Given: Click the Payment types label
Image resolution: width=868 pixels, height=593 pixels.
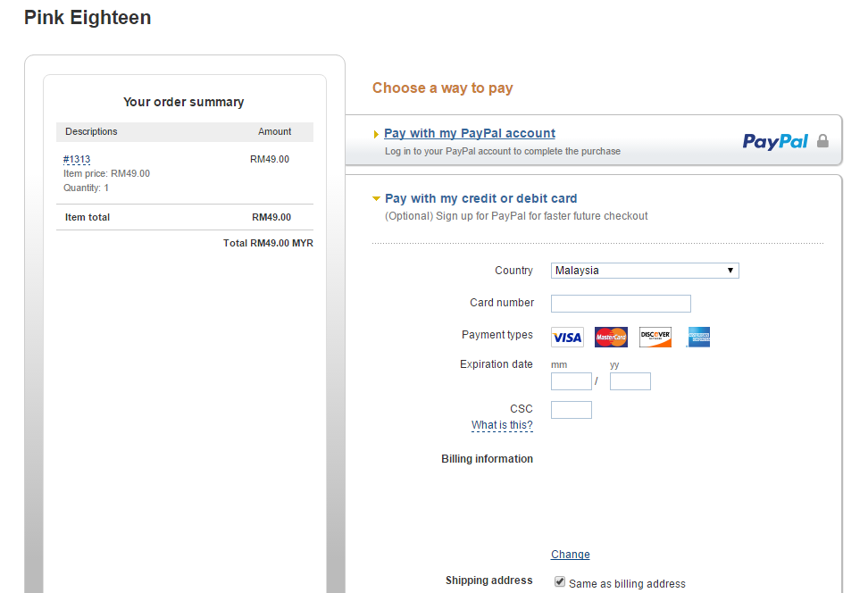Looking at the screenshot, I should [497, 335].
